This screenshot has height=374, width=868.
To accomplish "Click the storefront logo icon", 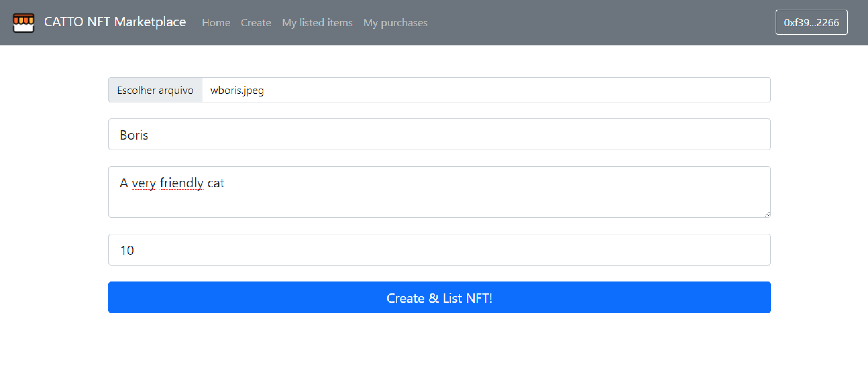I will (x=23, y=23).
